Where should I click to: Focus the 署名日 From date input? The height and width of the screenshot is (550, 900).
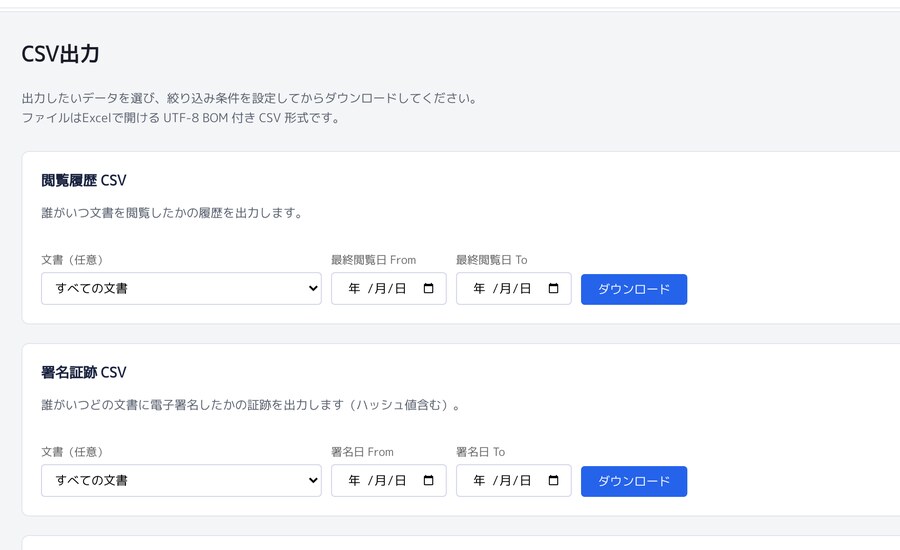(x=389, y=481)
